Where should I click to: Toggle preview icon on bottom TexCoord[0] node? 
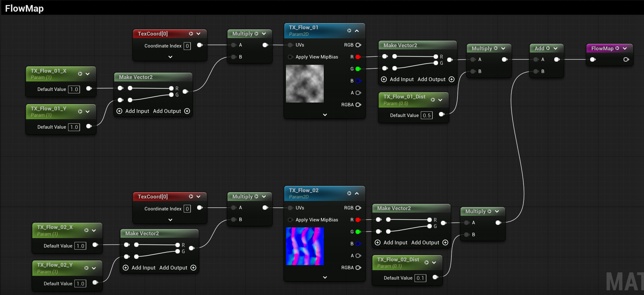(x=191, y=197)
